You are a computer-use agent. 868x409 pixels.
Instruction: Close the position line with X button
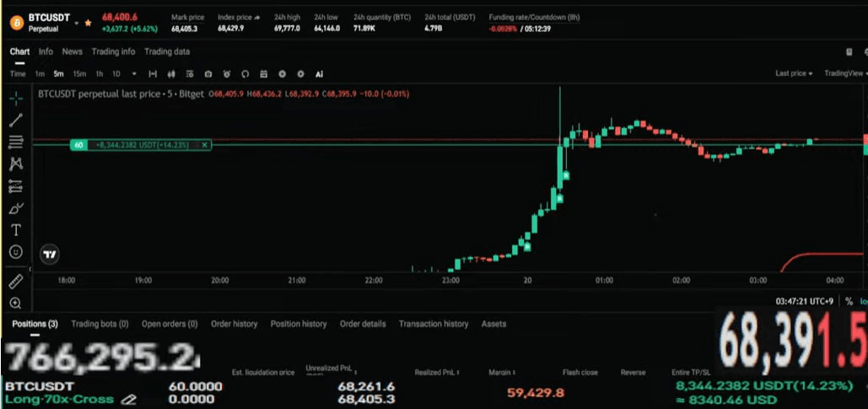[x=204, y=145]
